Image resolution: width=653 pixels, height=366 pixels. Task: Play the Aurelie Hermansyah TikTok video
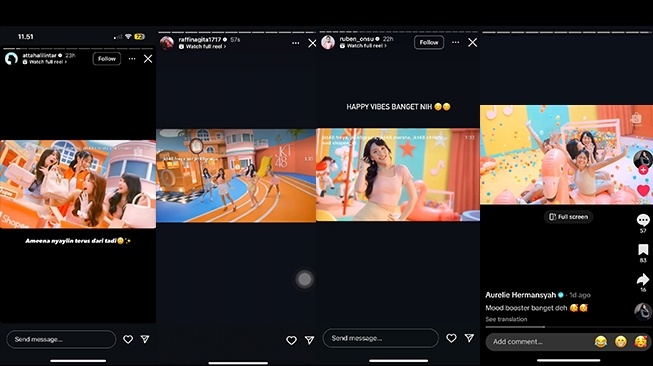566,154
